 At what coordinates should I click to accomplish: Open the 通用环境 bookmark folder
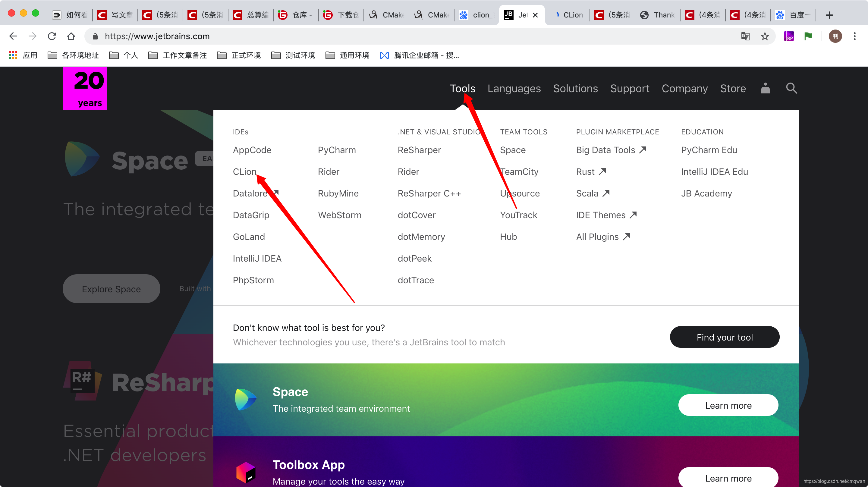[x=348, y=55]
